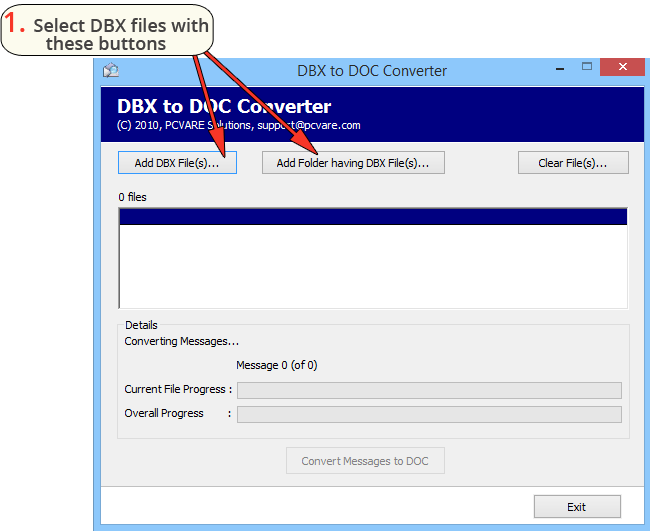Image resolution: width=657 pixels, height=531 pixels.
Task: Click the 'Message 0 (of 0)' text
Action: pos(277,365)
